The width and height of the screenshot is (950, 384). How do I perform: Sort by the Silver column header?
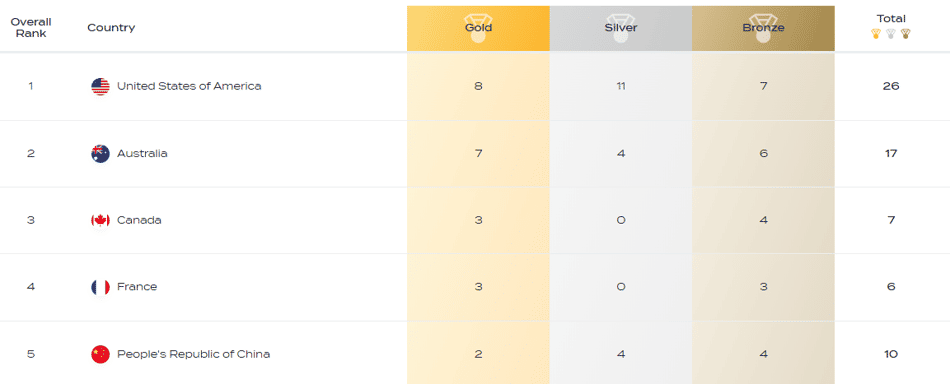coord(621,28)
